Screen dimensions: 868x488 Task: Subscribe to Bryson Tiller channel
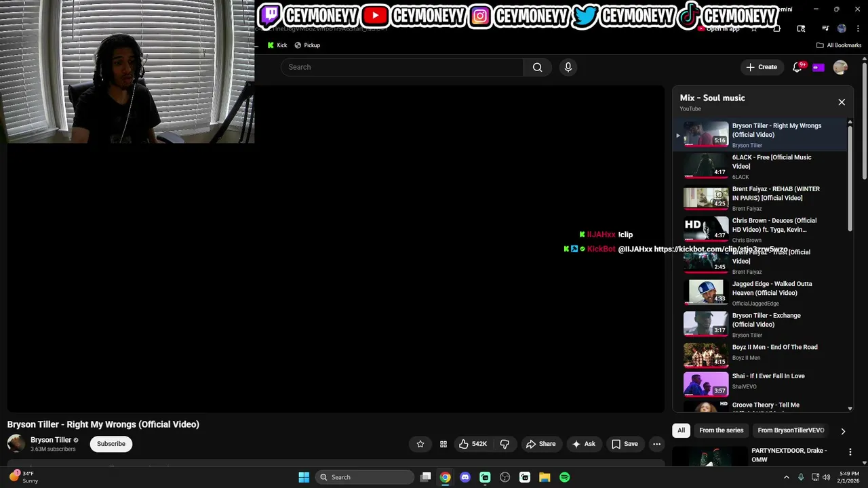tap(111, 444)
